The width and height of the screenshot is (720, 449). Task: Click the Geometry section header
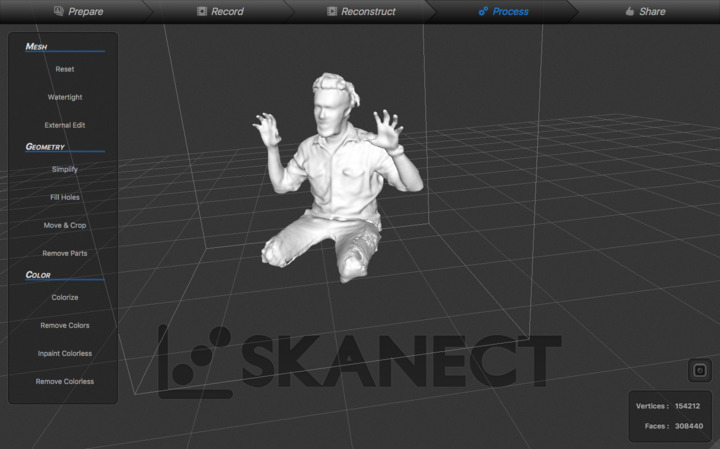pos(45,147)
